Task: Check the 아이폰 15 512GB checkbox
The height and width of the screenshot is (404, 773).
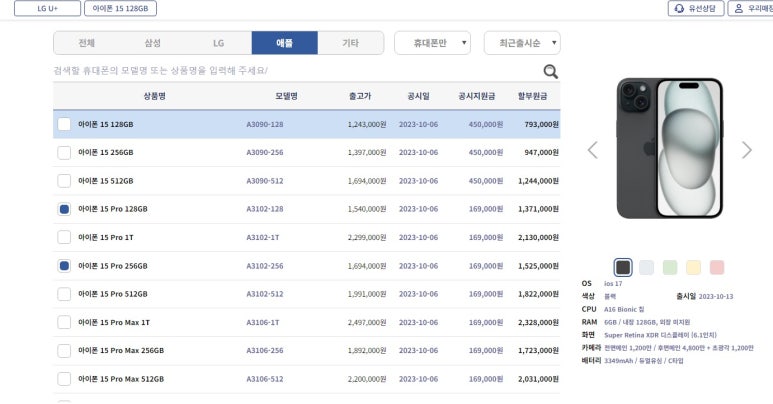Action: coord(64,181)
